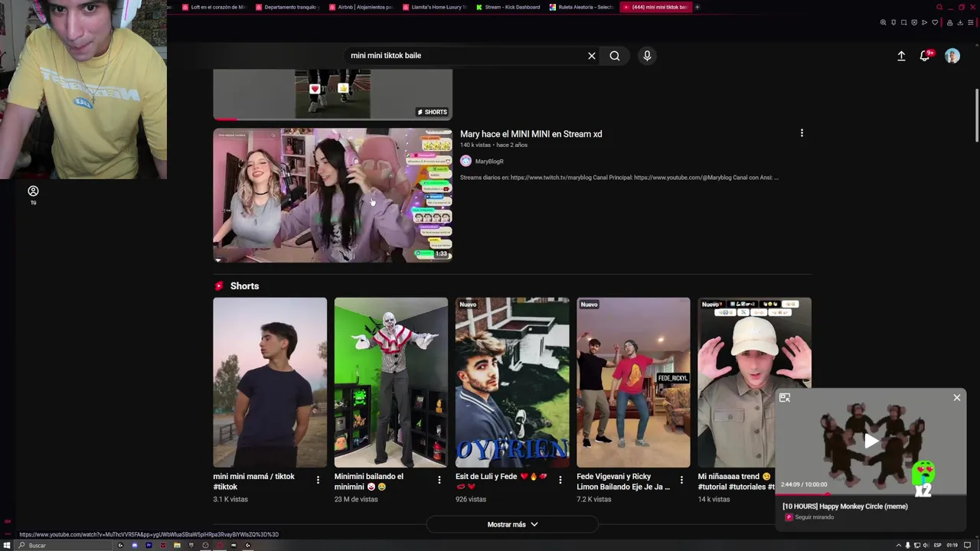Click 'Minimini bailando el minimini' title

368,481
